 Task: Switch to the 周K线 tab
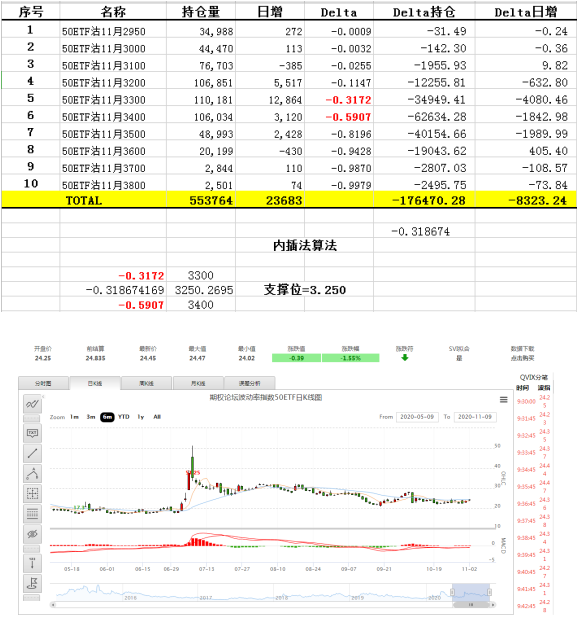(146, 383)
